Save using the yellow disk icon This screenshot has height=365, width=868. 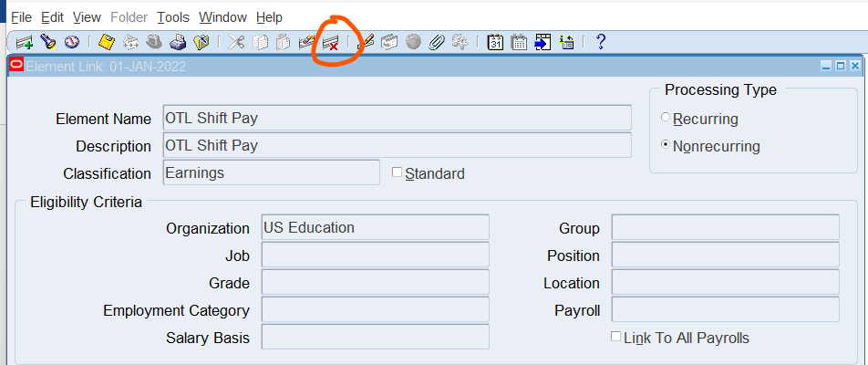pos(106,42)
